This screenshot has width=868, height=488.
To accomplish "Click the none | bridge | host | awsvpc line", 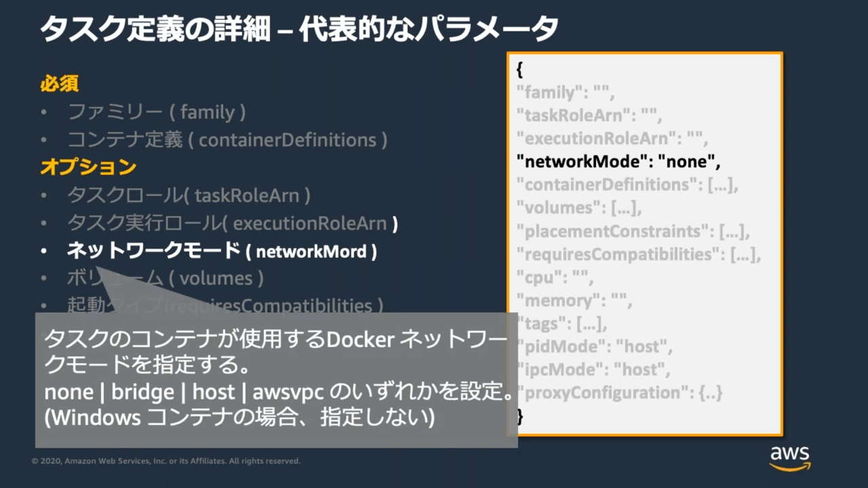I will coord(278,392).
